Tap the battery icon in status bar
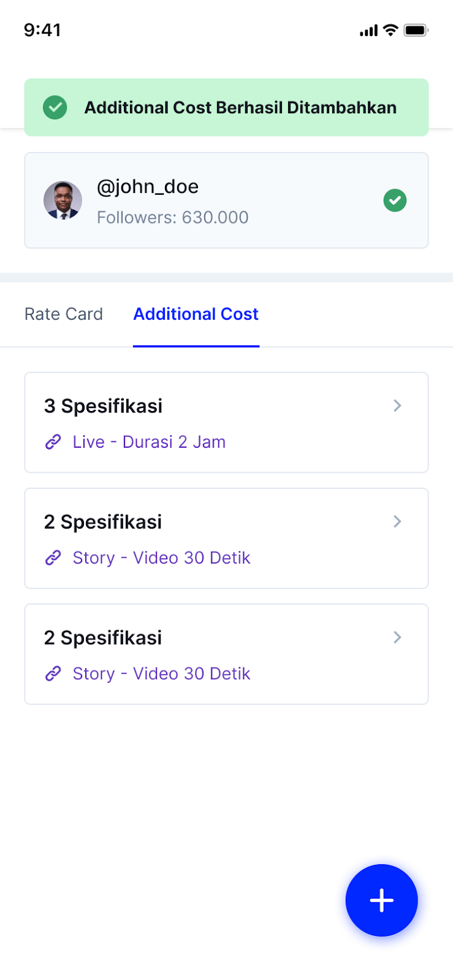Viewport: 453px width, 980px height. (x=415, y=30)
